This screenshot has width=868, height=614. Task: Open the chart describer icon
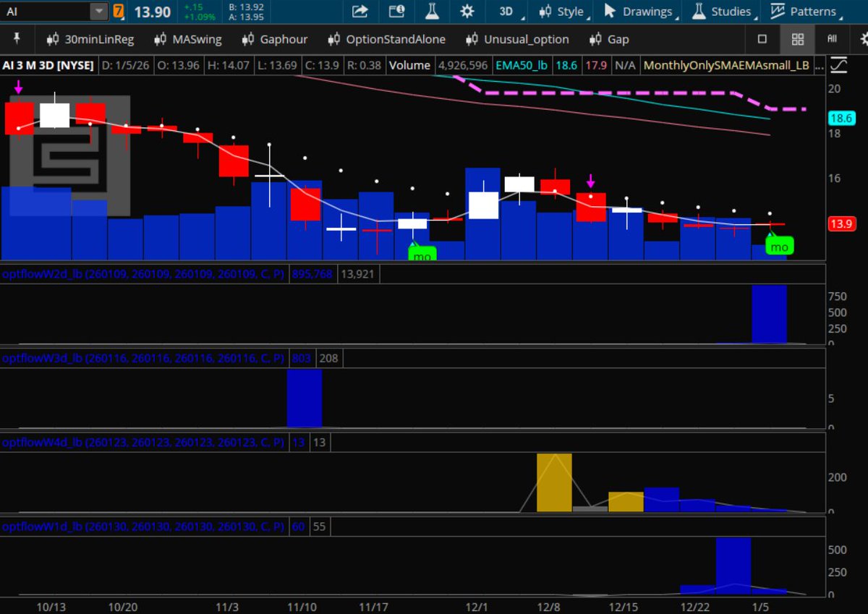coord(396,12)
